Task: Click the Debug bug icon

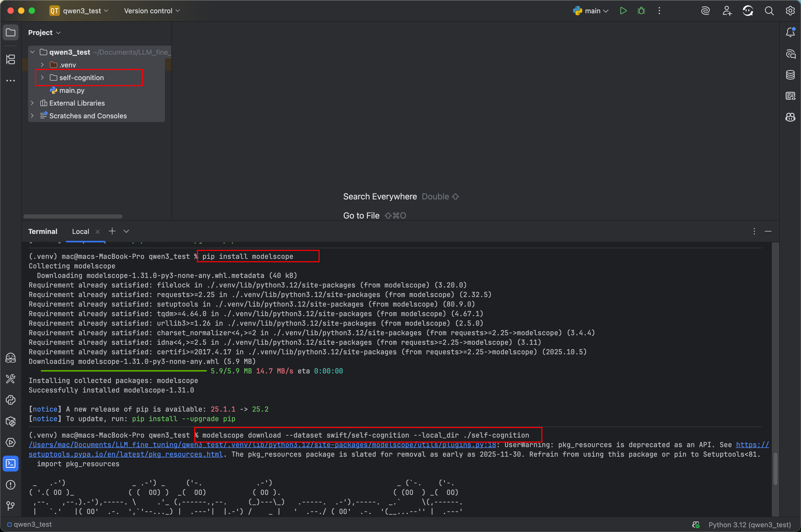Action: (641, 11)
